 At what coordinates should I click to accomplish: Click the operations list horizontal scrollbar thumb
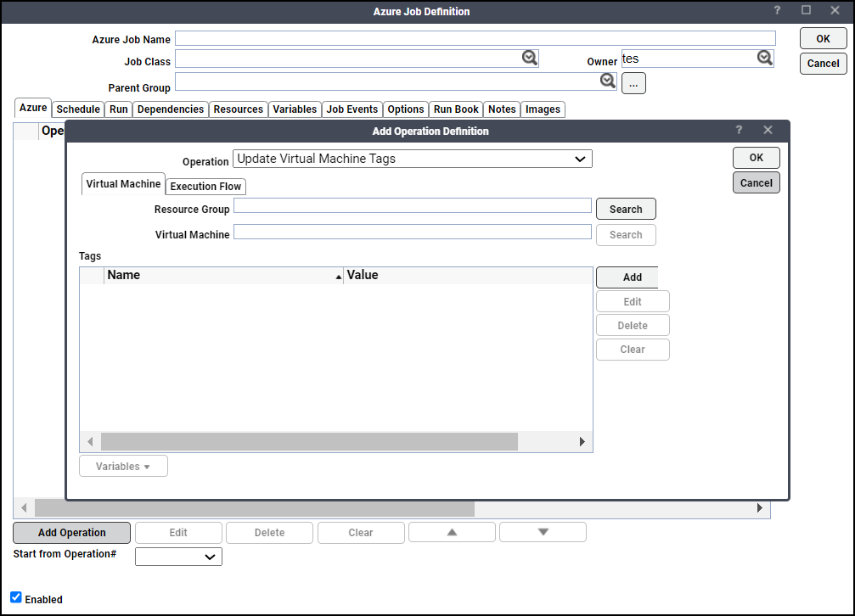pyautogui.click(x=255, y=508)
